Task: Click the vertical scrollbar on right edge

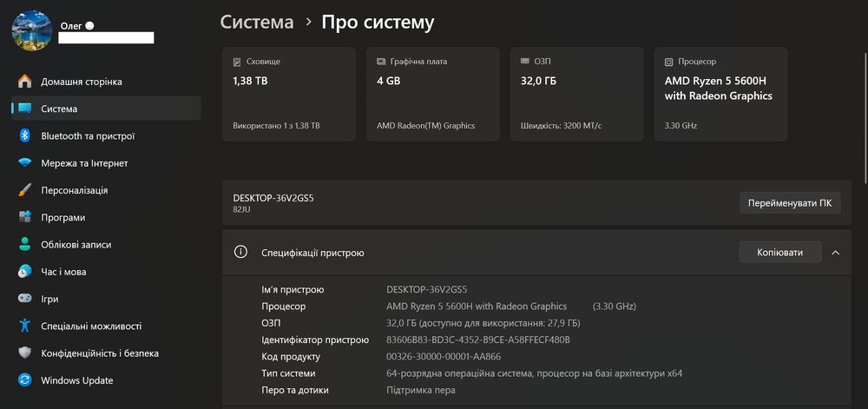Action: click(865, 116)
